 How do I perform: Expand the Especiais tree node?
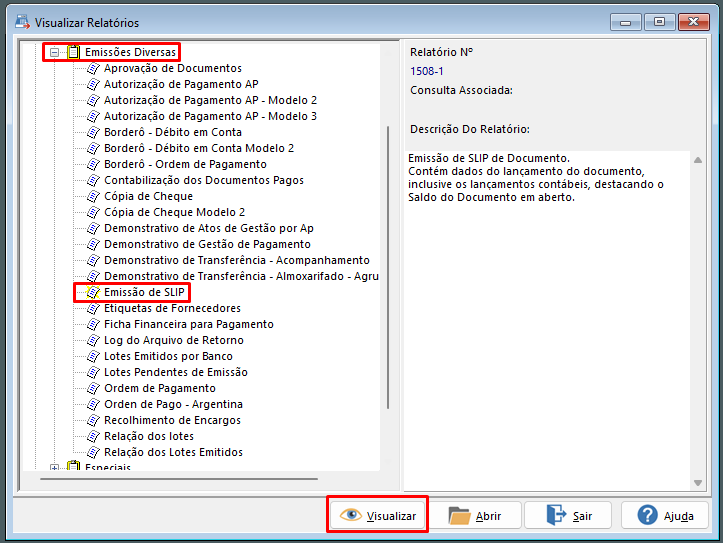(x=54, y=468)
